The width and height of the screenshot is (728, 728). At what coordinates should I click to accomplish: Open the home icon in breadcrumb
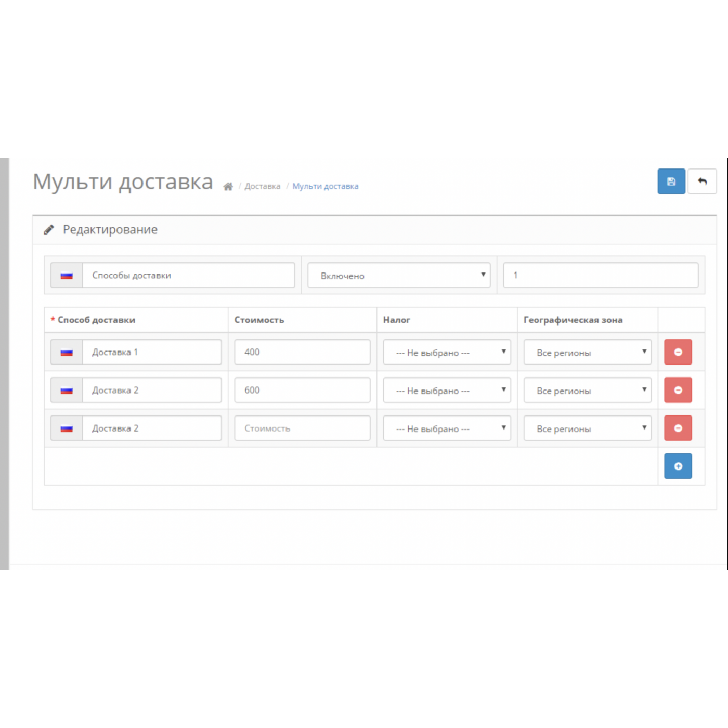pos(228,187)
